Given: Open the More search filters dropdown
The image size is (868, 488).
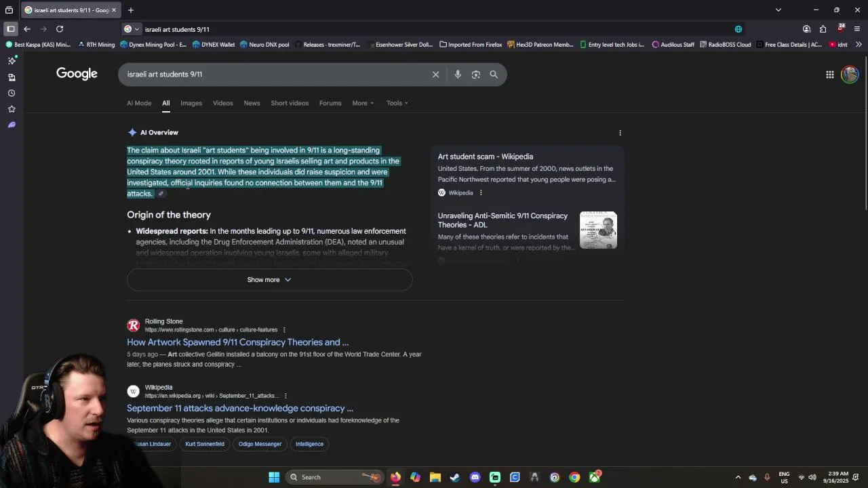Looking at the screenshot, I should point(363,103).
